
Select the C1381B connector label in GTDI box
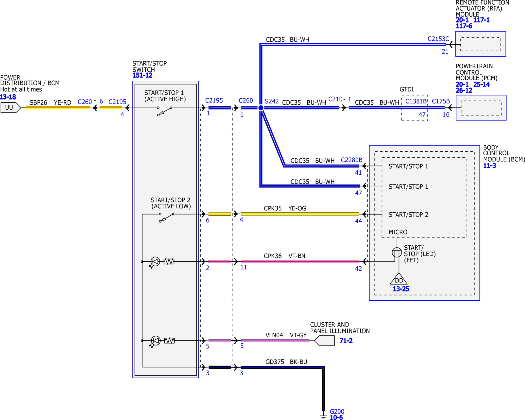[416, 101]
